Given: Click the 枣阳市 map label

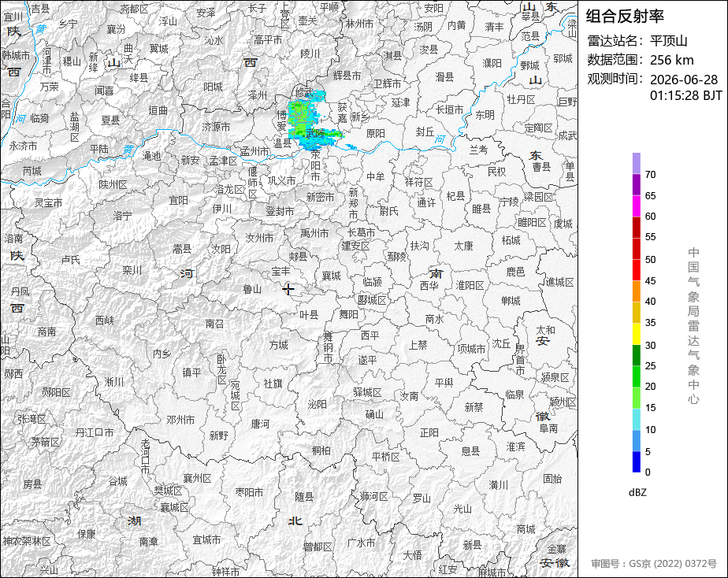Looking at the screenshot, I should [x=249, y=492].
